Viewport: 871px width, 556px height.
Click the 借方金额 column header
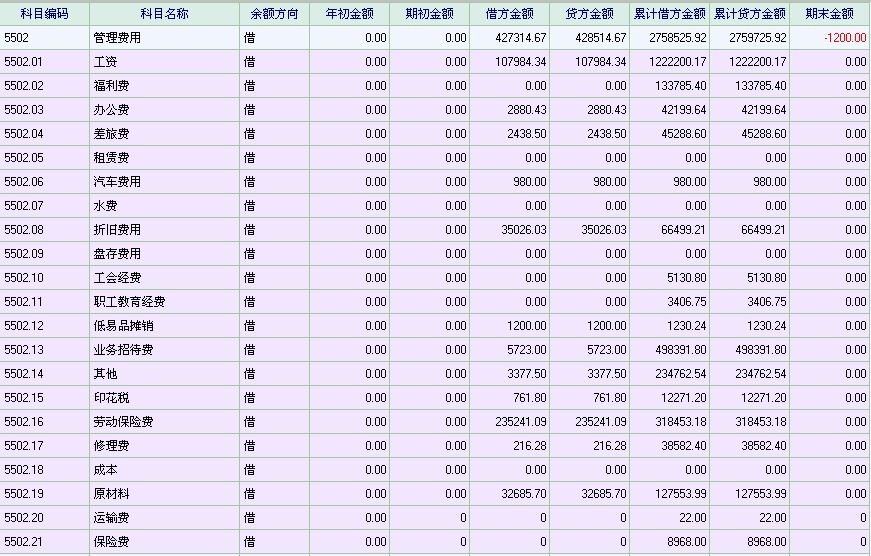tap(509, 14)
